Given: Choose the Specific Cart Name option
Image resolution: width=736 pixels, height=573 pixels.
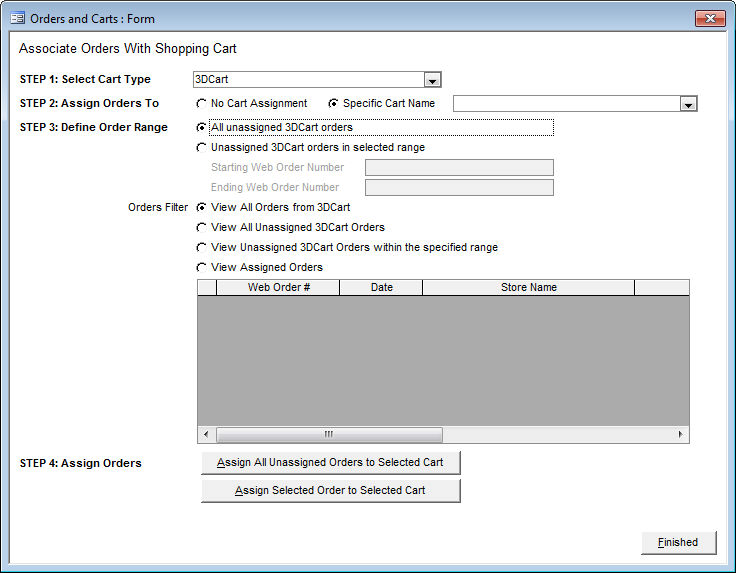Looking at the screenshot, I should pos(334,103).
